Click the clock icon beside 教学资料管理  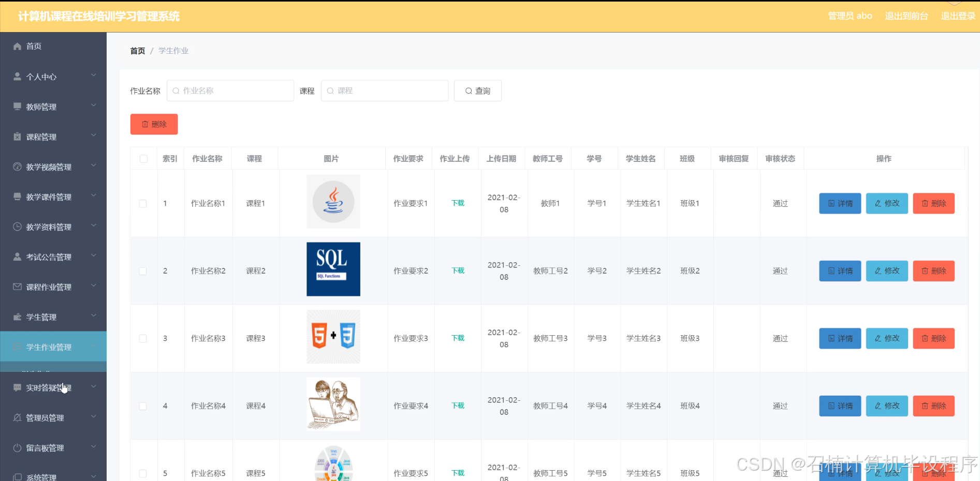coord(17,227)
